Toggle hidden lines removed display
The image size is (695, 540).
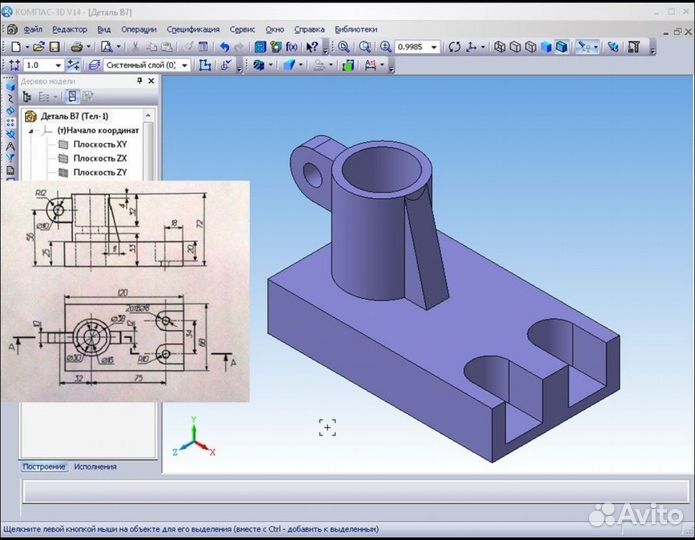[515, 47]
